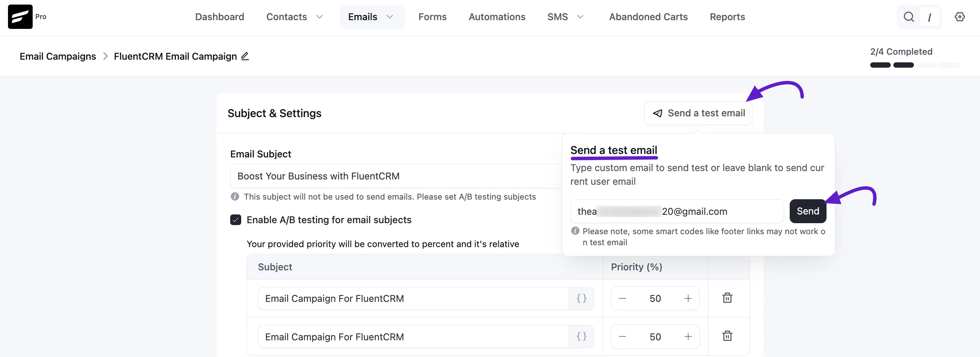Image resolution: width=980 pixels, height=357 pixels.
Task: Open the Automations menu
Action: coord(497,17)
